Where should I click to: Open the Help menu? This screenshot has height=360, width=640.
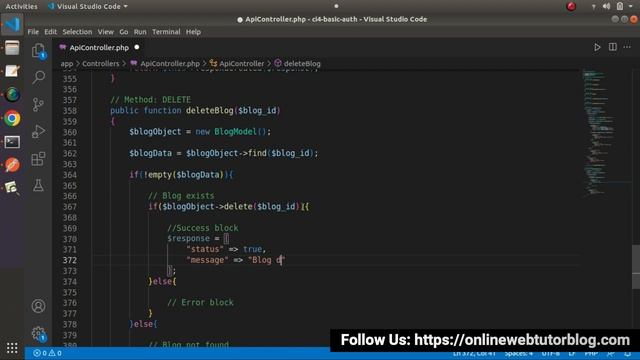pos(193,32)
